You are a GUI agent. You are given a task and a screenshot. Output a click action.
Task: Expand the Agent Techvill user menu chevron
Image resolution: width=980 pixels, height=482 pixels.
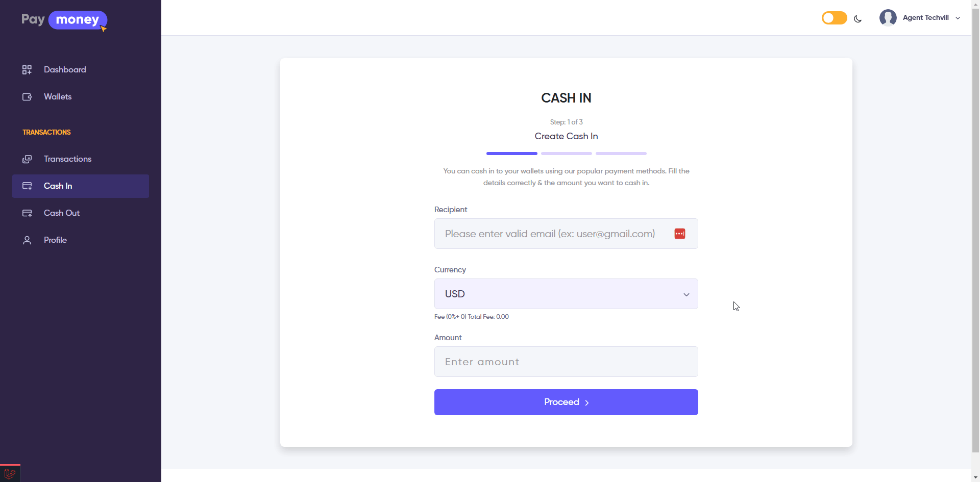[x=958, y=18]
